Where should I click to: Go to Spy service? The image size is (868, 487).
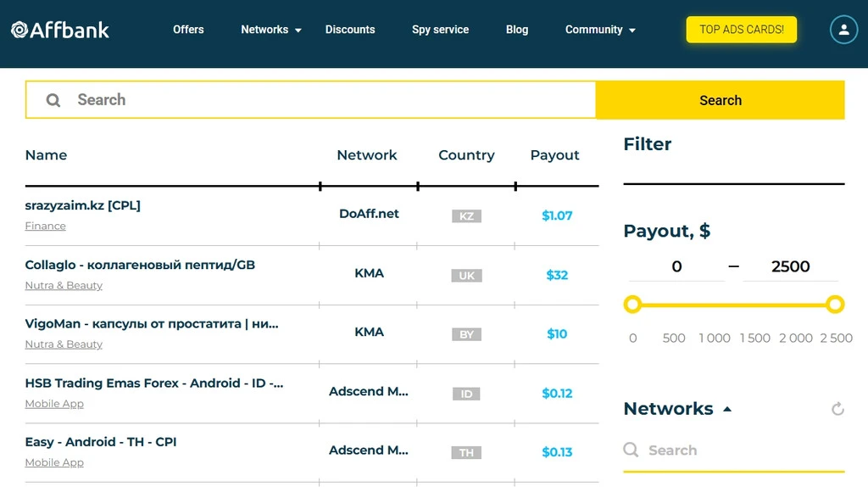coord(440,30)
